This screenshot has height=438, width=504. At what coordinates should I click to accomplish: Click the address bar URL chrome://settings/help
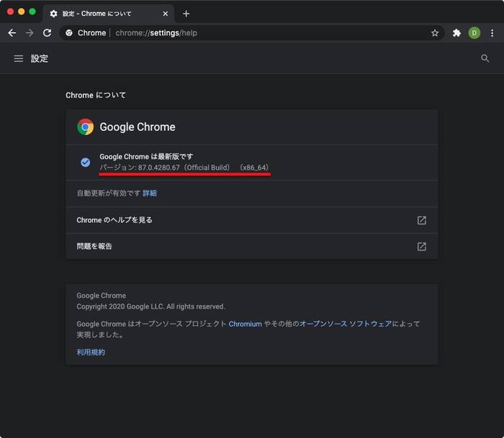156,33
